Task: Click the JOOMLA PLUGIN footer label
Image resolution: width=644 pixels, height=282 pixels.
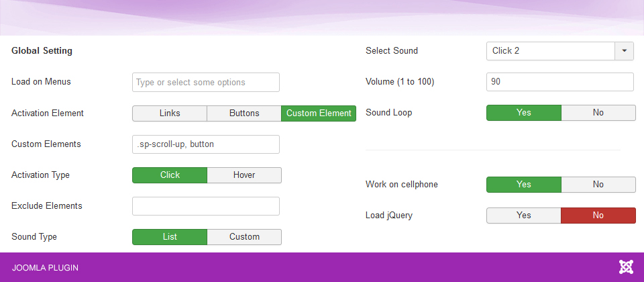Action: click(x=45, y=268)
